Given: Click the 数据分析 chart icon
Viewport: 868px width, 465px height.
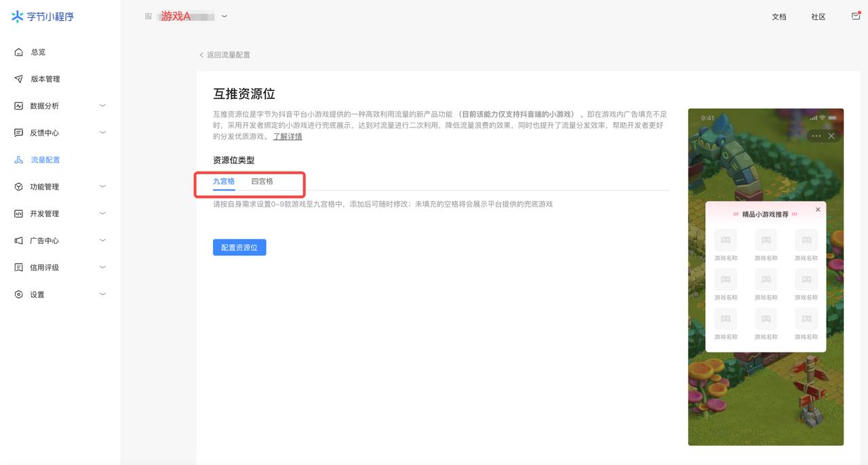Looking at the screenshot, I should coord(18,106).
